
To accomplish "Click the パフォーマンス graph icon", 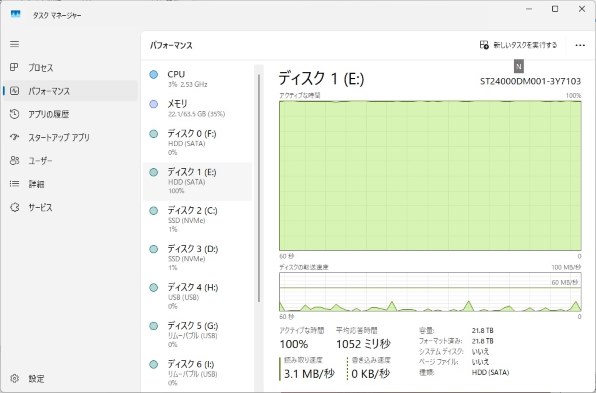I will (x=14, y=91).
